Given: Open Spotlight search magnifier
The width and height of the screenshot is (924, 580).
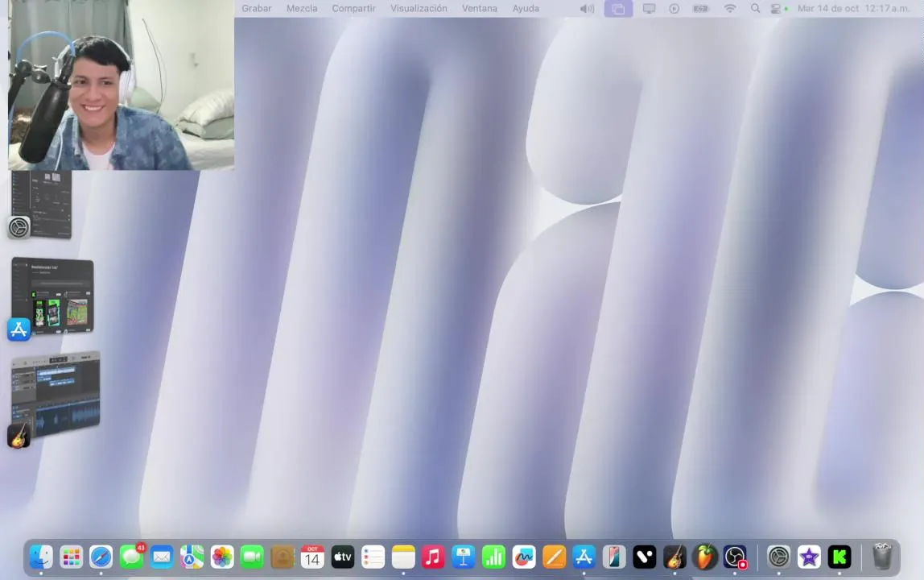Looking at the screenshot, I should pos(755,8).
